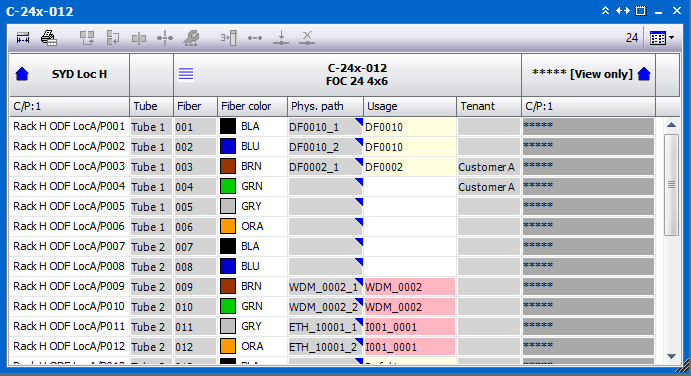Click Customer A tenant in fiber 004 row
The width and height of the screenshot is (691, 376).
tap(489, 187)
